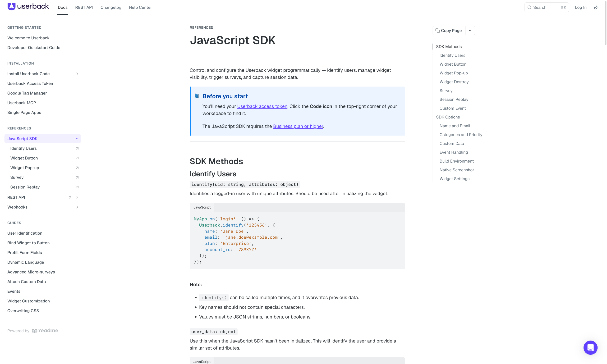607x364 pixels.
Task: Open external link arrow beside Identify Users
Action: tap(77, 148)
